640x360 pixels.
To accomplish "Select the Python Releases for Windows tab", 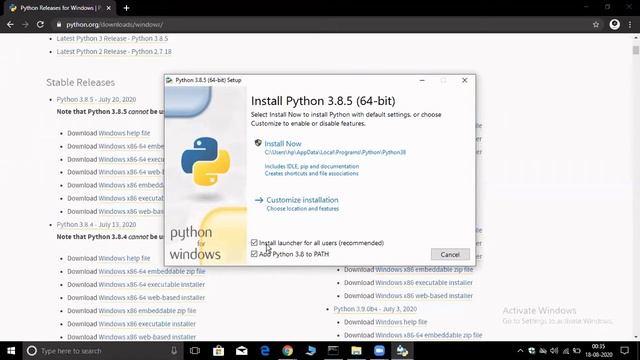I will coord(60,8).
